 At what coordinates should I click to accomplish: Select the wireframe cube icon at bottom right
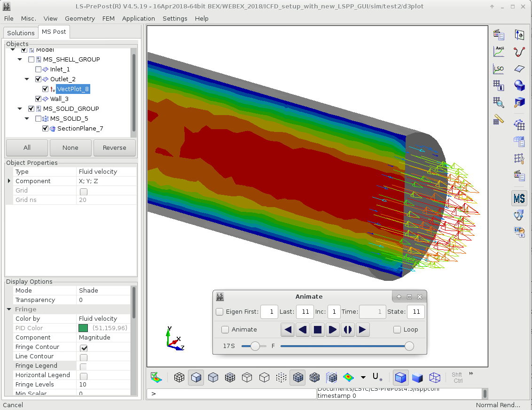(x=434, y=377)
